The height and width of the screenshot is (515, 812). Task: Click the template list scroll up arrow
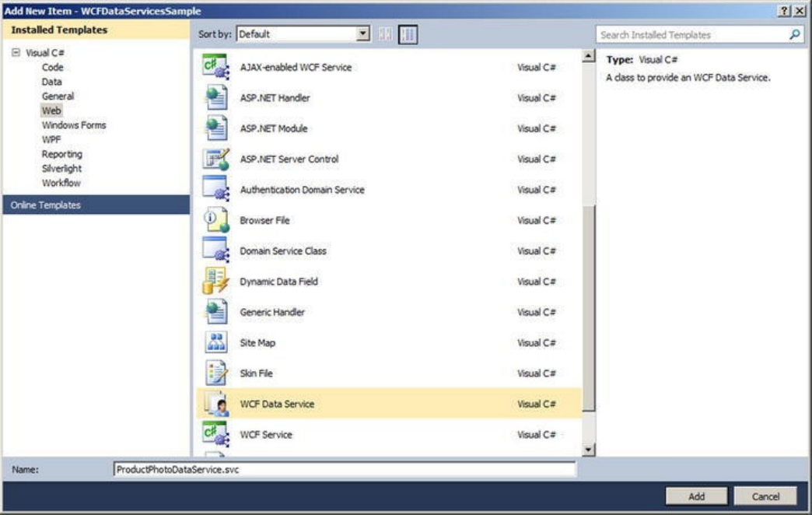(588, 56)
